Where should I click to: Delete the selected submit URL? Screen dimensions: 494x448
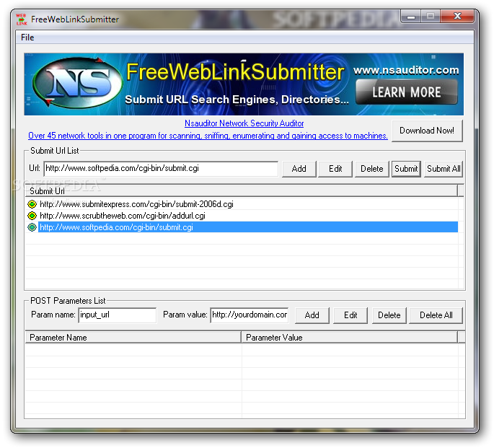pos(371,169)
